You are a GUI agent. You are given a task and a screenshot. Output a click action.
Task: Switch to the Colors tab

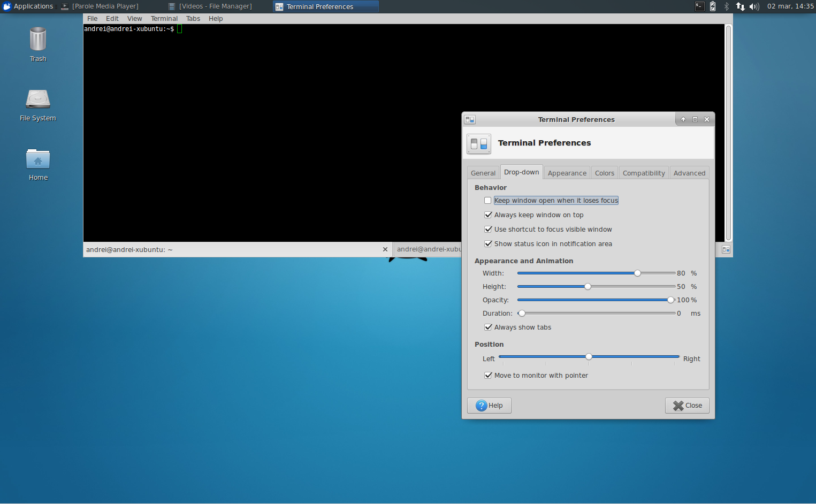[604, 172]
